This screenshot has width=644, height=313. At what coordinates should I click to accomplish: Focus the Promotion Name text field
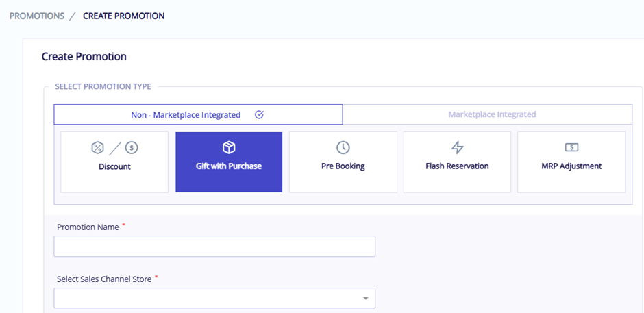pos(214,246)
